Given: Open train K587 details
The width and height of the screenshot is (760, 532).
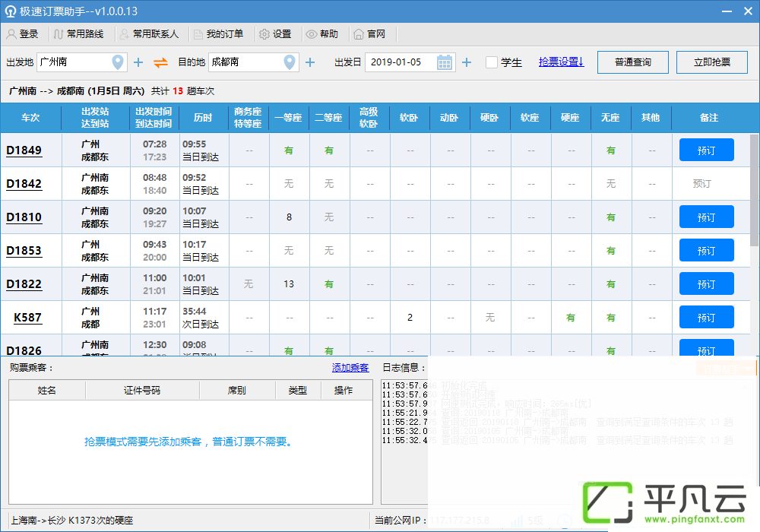Looking at the screenshot, I should point(27,318).
